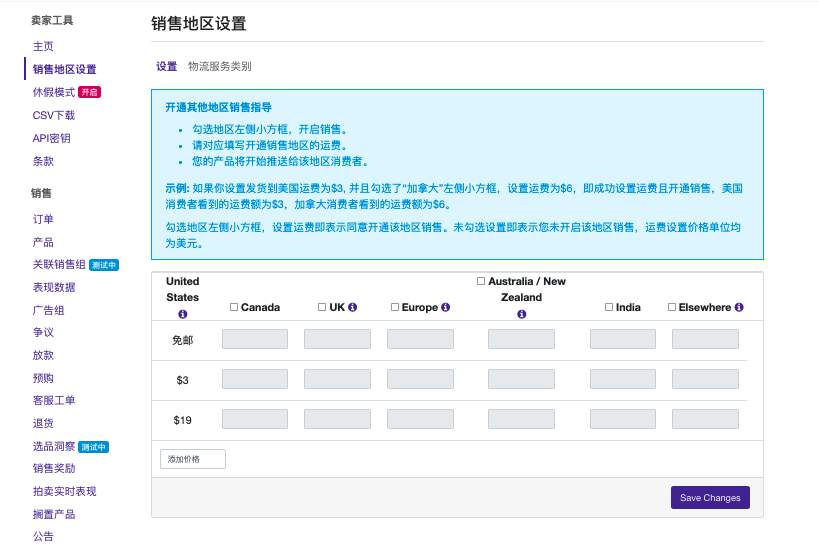The width and height of the screenshot is (819, 546).
Task: Toggle the Australia / New Zealand checkbox
Action: (x=481, y=281)
